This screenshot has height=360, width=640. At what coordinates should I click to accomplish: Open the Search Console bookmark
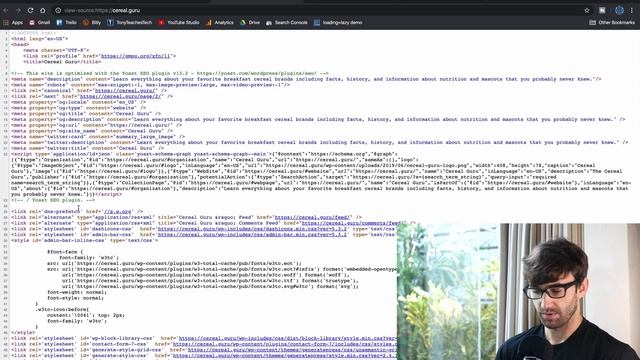point(287,22)
